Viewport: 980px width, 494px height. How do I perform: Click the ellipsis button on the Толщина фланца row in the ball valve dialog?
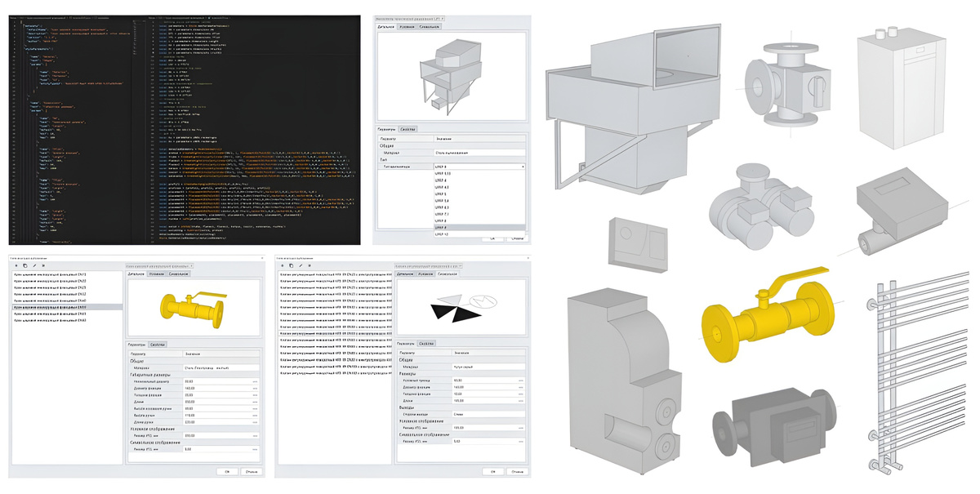click(x=255, y=395)
